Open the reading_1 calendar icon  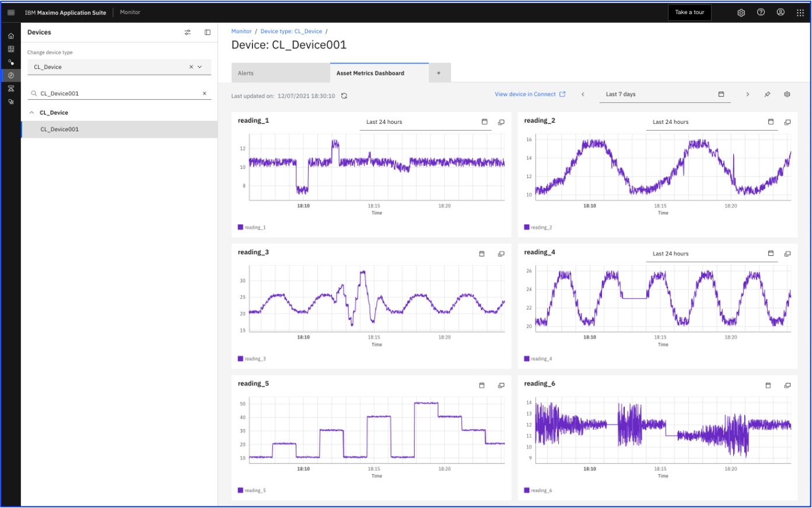click(484, 122)
